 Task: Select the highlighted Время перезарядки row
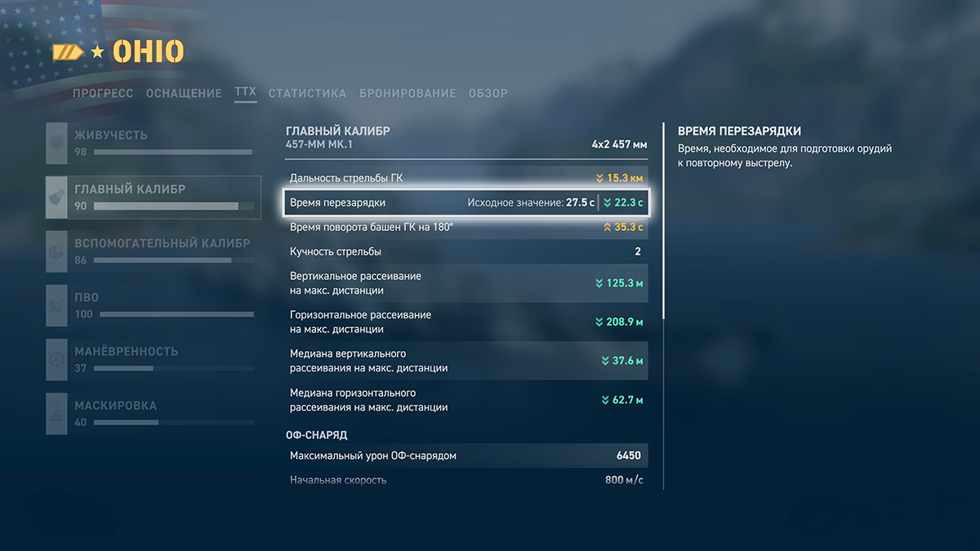[x=466, y=202]
